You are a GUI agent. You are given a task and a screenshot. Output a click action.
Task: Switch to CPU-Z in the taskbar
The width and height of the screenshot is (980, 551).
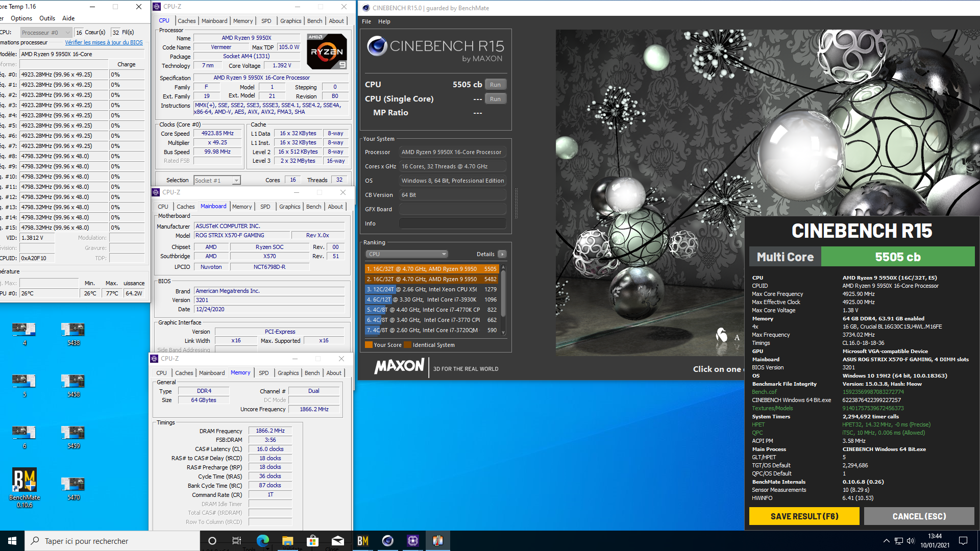(413, 541)
